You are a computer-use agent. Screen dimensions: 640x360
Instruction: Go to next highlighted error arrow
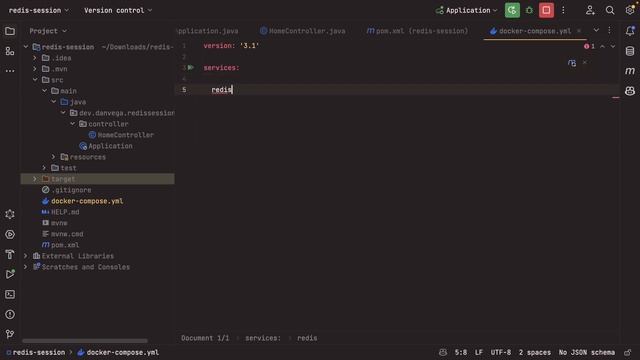coord(613,47)
